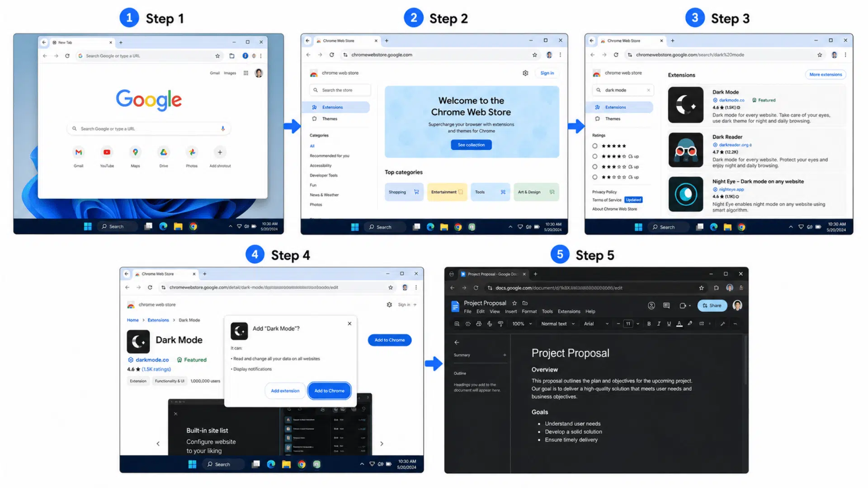Select Extensions in Step 2 store sidebar

click(x=336, y=108)
